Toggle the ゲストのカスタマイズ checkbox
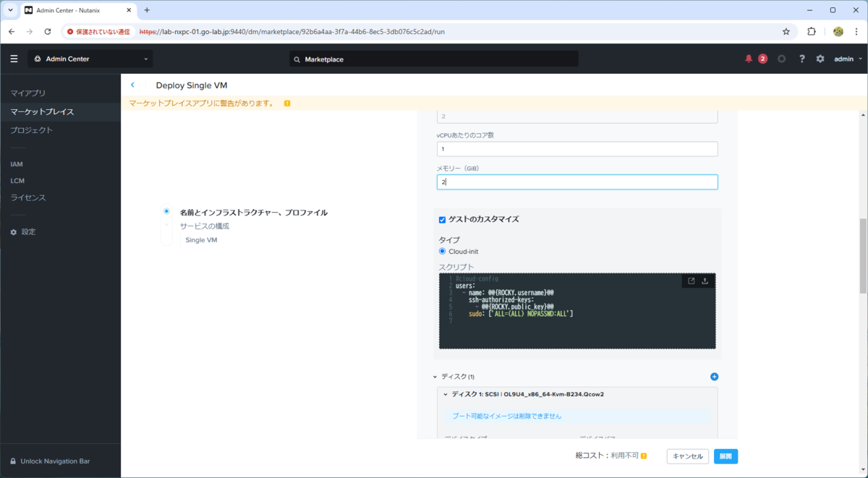This screenshot has height=478, width=868. 442,220
